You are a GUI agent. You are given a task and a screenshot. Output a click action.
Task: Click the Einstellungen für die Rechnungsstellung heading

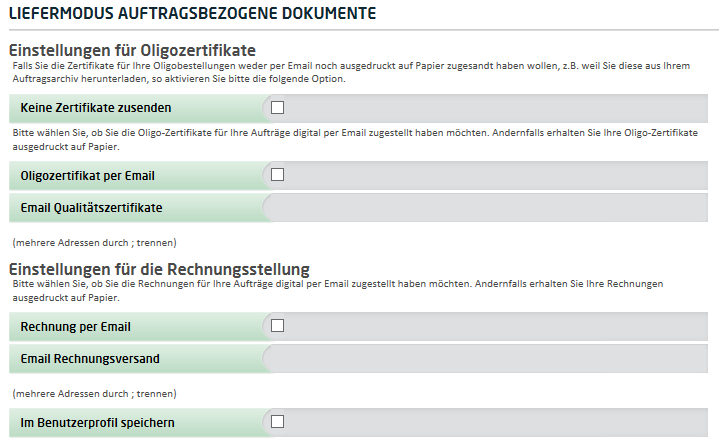(158, 268)
